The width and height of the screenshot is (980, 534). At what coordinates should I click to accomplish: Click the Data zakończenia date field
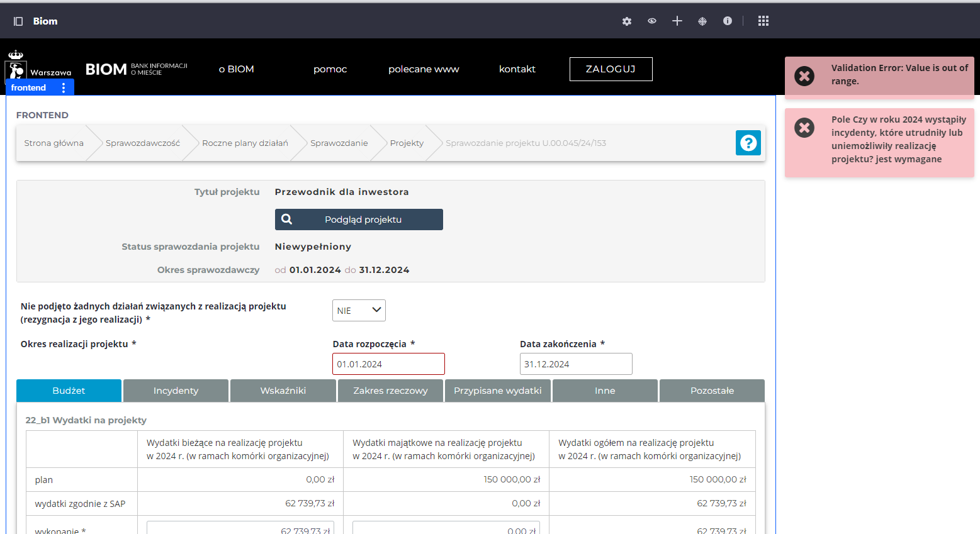(575, 364)
